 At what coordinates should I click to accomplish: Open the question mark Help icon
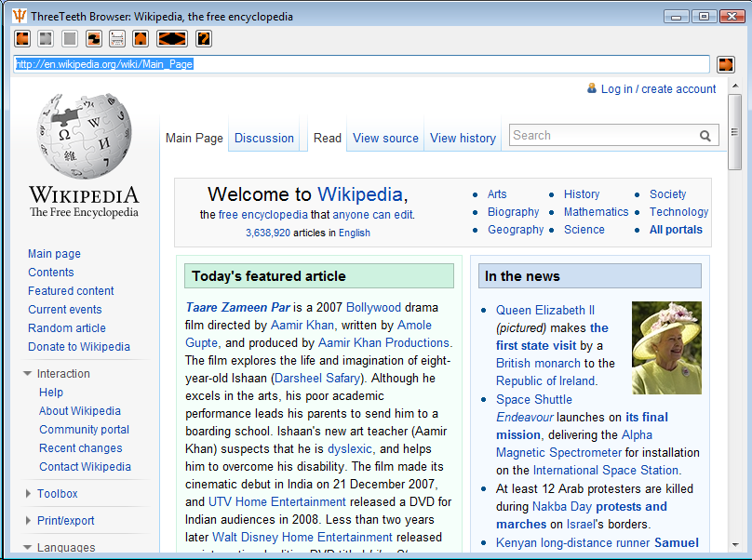204,38
